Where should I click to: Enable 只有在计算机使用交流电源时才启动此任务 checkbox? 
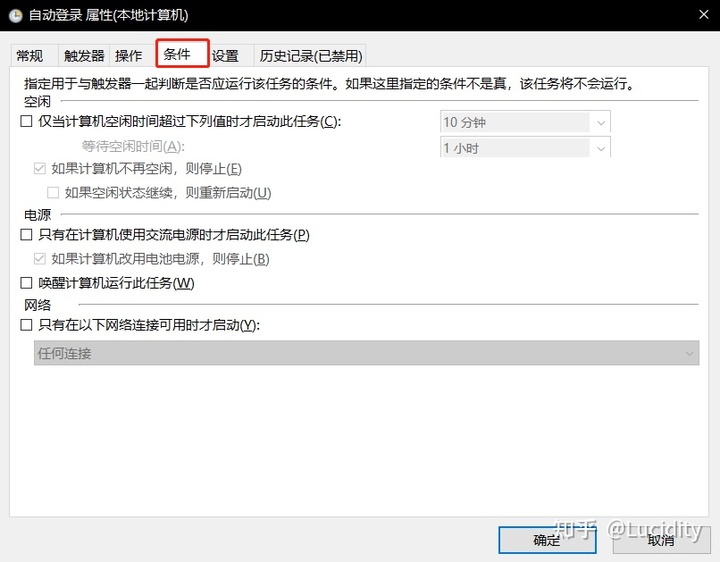27,235
